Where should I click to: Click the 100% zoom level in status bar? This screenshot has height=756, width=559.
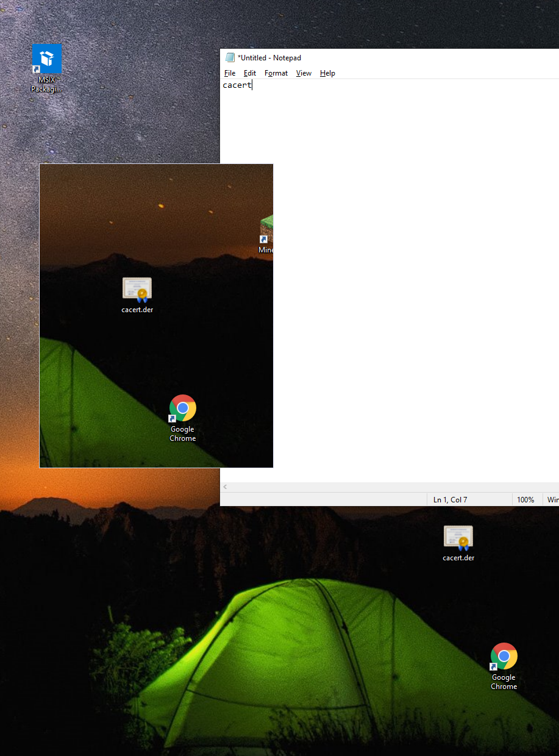coord(525,500)
